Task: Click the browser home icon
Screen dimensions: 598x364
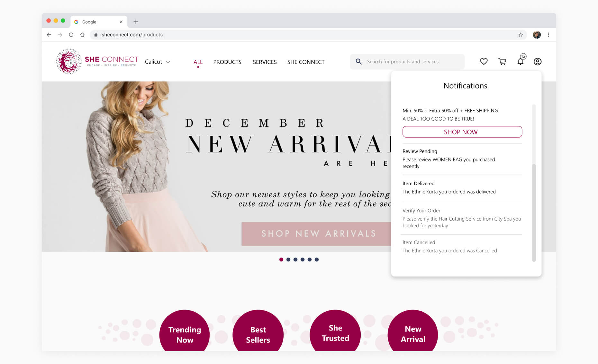Action: [x=83, y=34]
